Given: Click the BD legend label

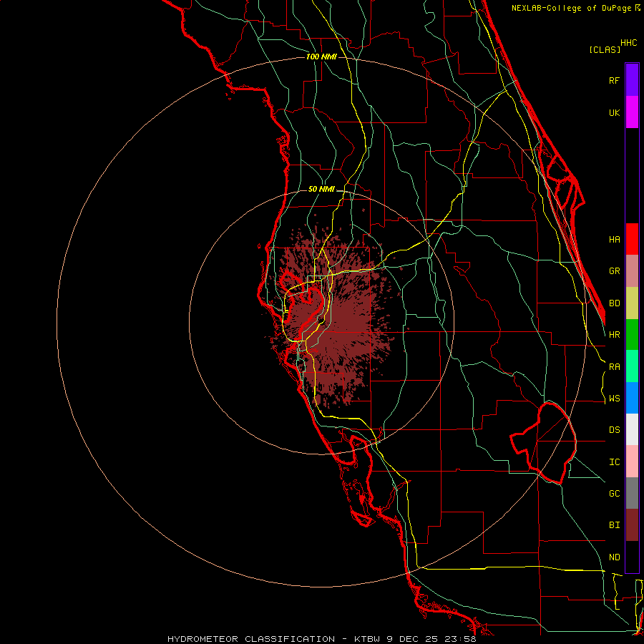Looking at the screenshot, I should (x=615, y=303).
